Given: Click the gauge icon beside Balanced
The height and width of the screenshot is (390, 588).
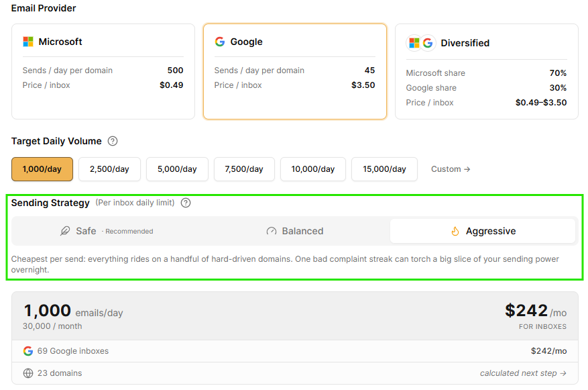Looking at the screenshot, I should click(x=271, y=231).
